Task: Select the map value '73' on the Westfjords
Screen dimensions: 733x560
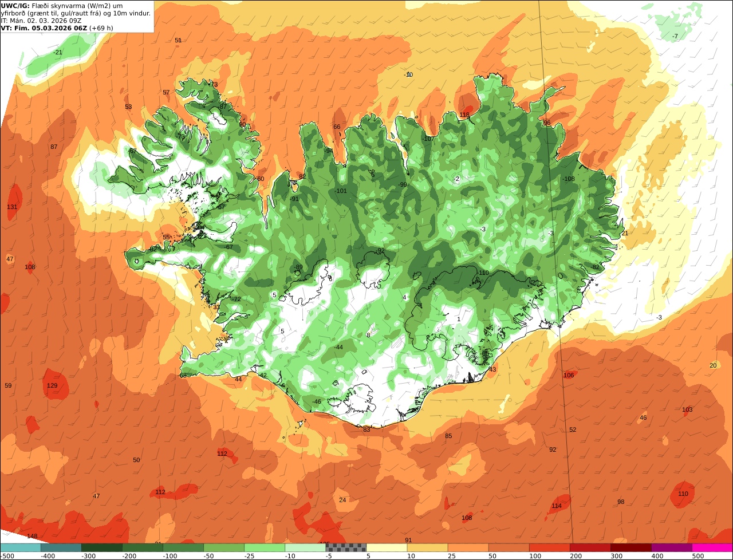Action: coord(214,84)
